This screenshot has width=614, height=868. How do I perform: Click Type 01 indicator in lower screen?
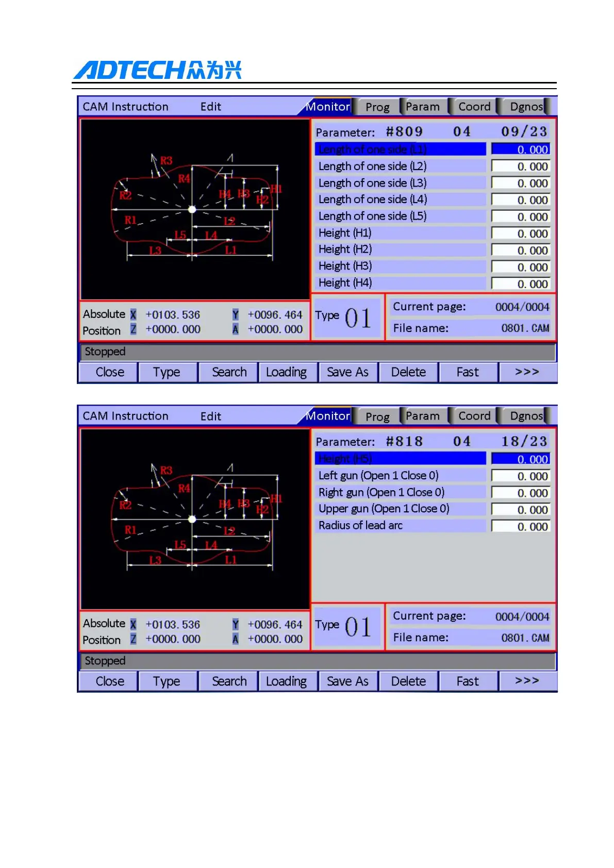click(347, 627)
